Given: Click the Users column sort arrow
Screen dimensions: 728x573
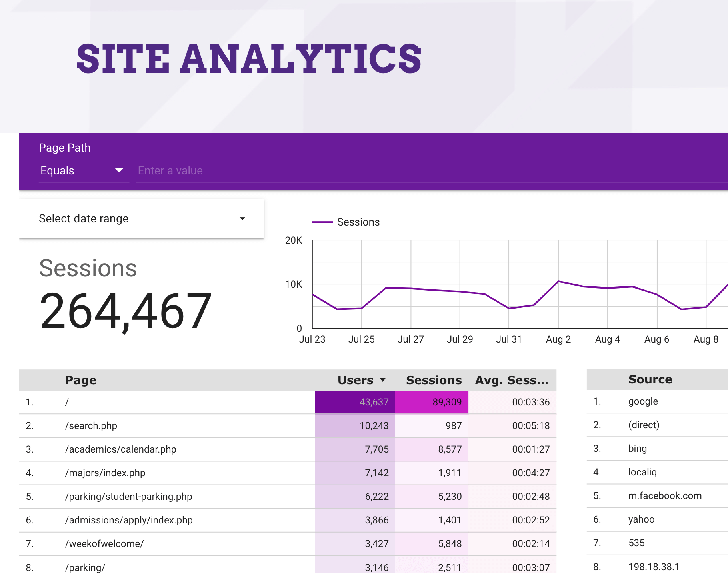Looking at the screenshot, I should pyautogui.click(x=383, y=380).
